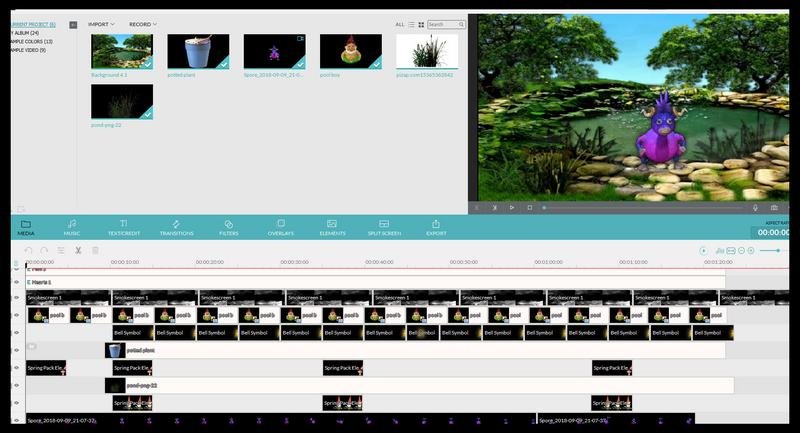Select the pizap.com reeds image thumbnail
Image resolution: width=800 pixels, height=433 pixels.
coord(427,52)
